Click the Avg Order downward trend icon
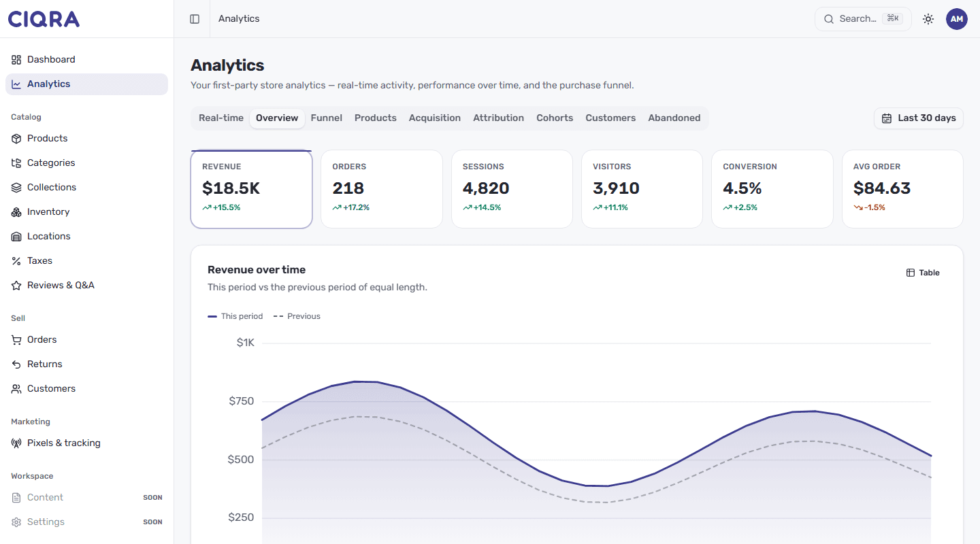The height and width of the screenshot is (544, 980). [x=858, y=207]
